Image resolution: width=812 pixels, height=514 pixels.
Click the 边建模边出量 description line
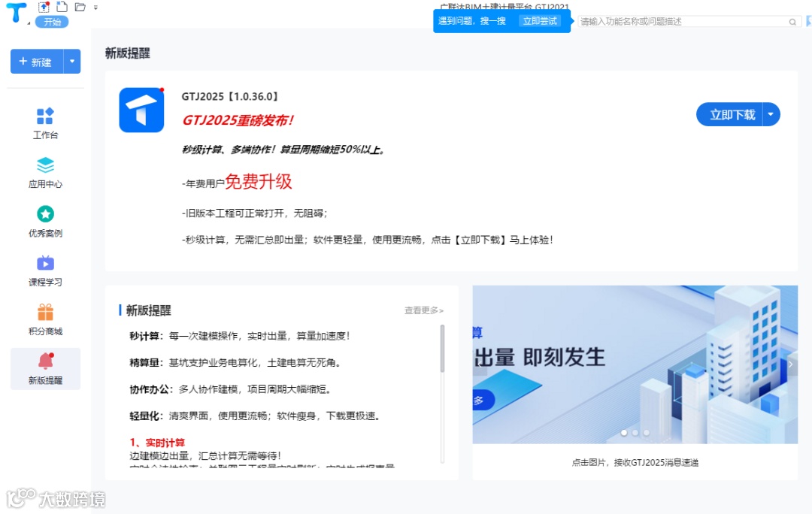click(205, 455)
